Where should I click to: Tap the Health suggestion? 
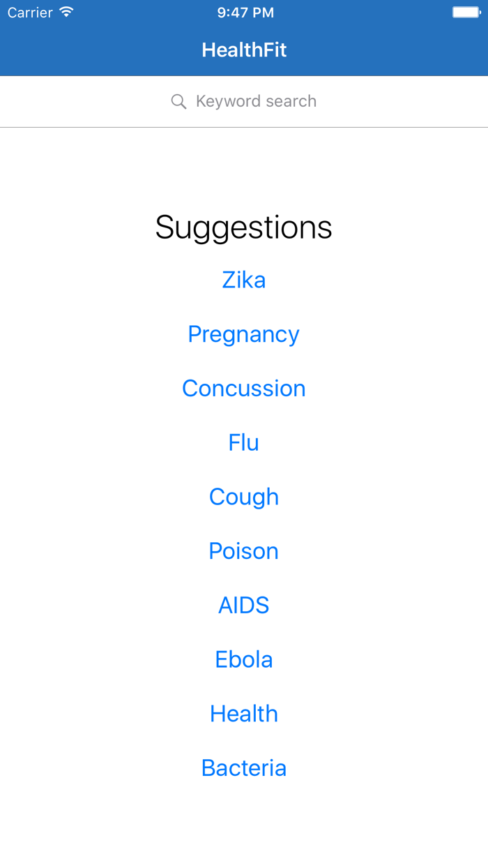click(x=244, y=714)
